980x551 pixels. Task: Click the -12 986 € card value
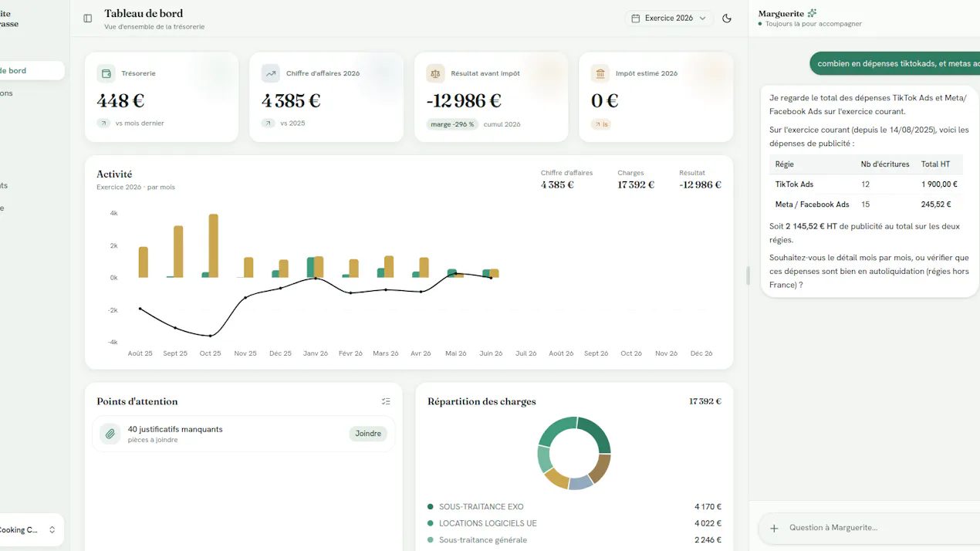click(x=464, y=101)
